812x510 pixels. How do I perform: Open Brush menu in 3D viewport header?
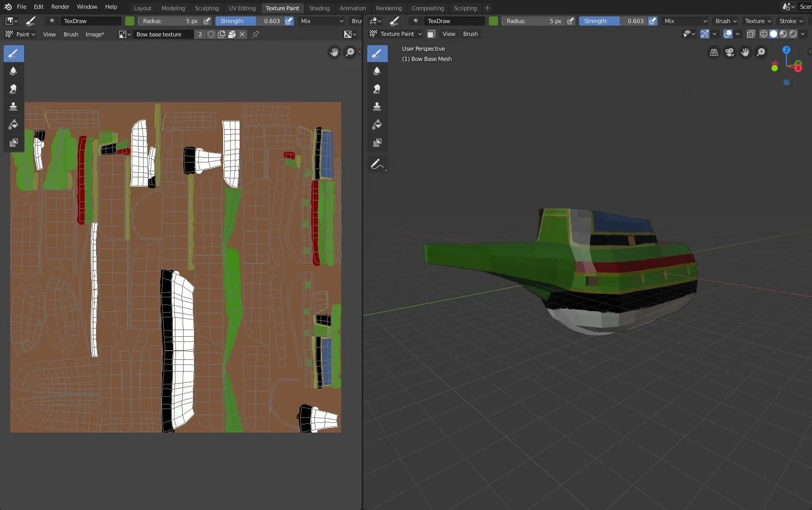(x=470, y=34)
